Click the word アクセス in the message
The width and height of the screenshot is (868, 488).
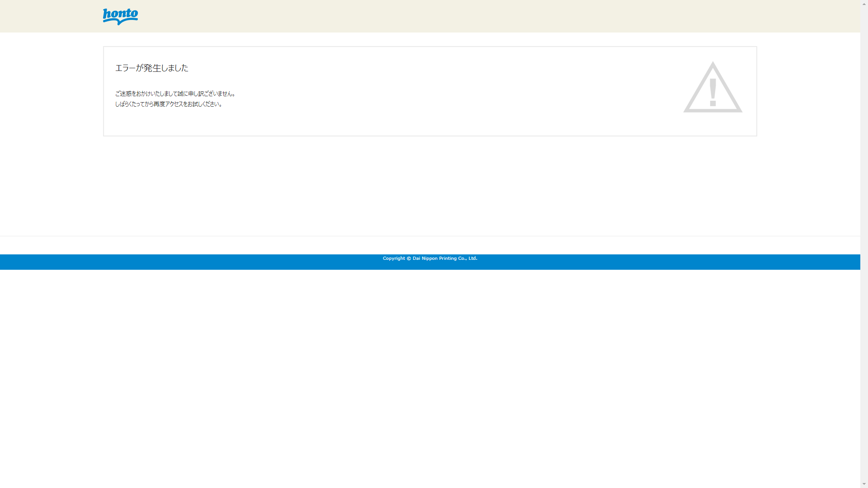174,104
